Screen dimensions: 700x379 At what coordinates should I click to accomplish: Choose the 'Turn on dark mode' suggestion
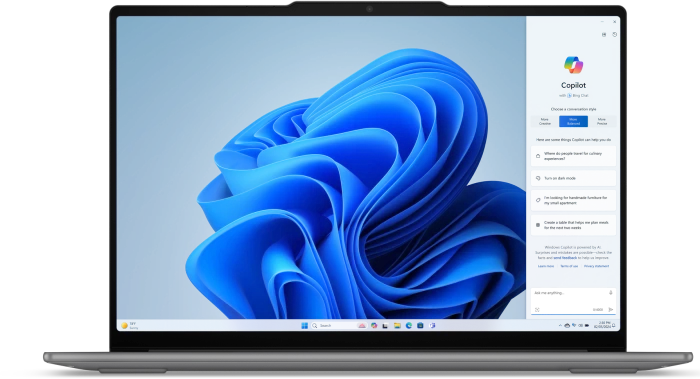coord(573,178)
